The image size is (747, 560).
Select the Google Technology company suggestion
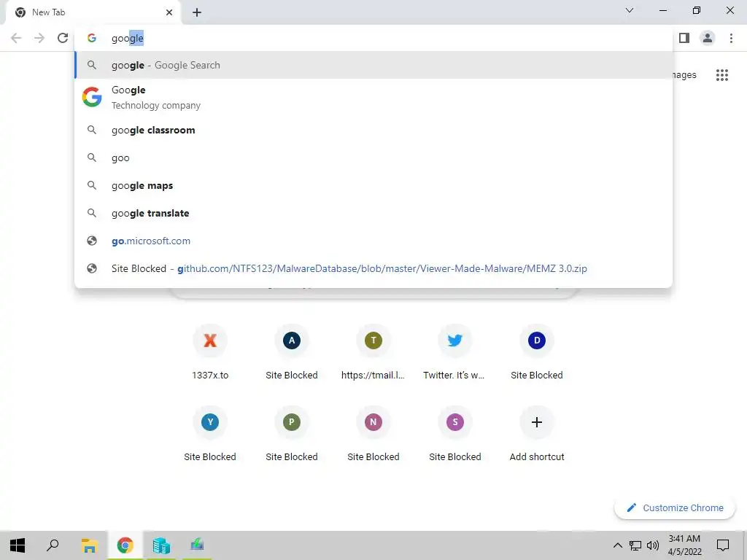click(x=373, y=97)
